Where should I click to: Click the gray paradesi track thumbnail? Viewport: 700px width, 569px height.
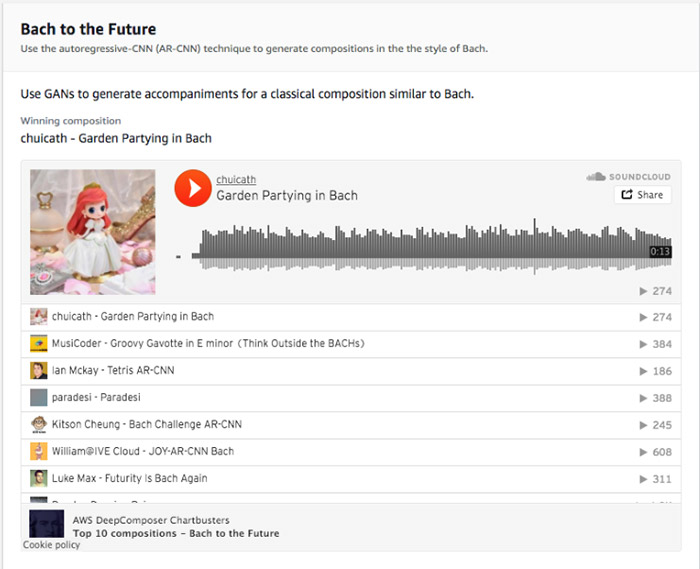coord(38,397)
